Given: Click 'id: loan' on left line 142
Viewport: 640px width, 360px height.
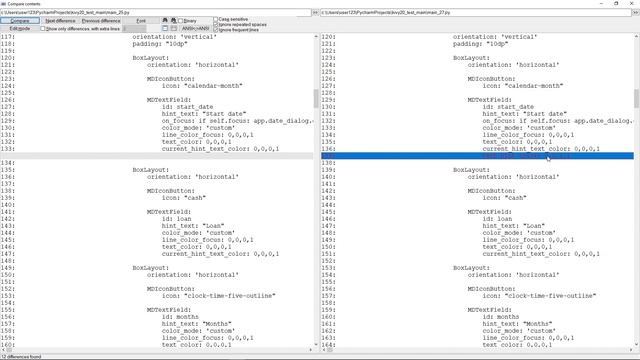Looking at the screenshot, I should coord(176,219).
